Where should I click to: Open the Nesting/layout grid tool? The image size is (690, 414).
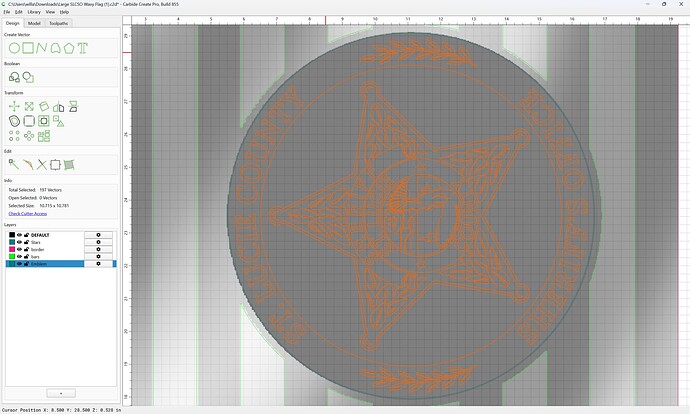pos(44,136)
